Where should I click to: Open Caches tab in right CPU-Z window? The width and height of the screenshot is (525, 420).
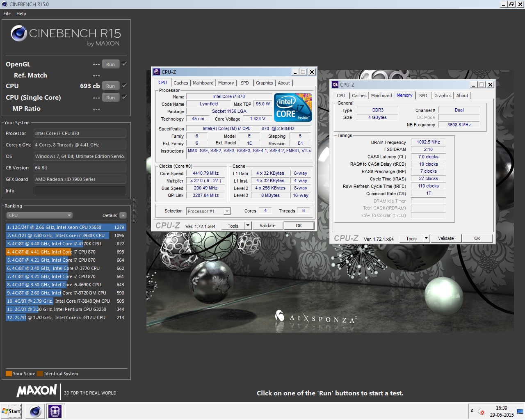pyautogui.click(x=359, y=96)
